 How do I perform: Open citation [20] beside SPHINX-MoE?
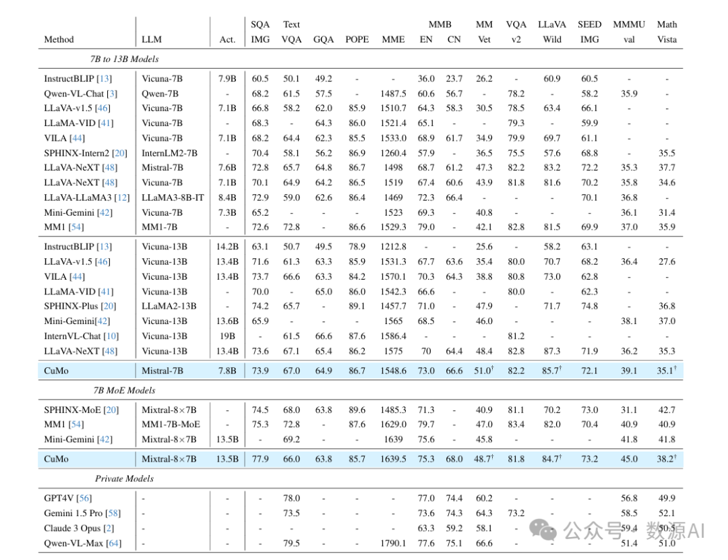111,410
